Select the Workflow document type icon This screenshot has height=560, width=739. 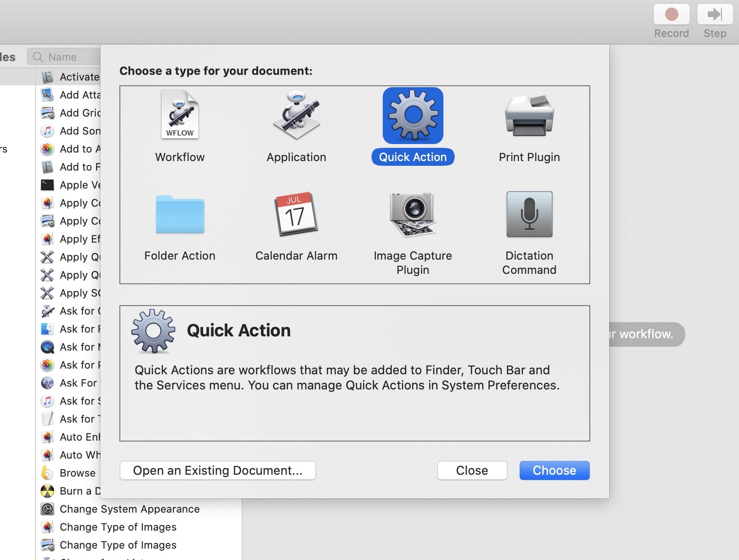click(180, 115)
